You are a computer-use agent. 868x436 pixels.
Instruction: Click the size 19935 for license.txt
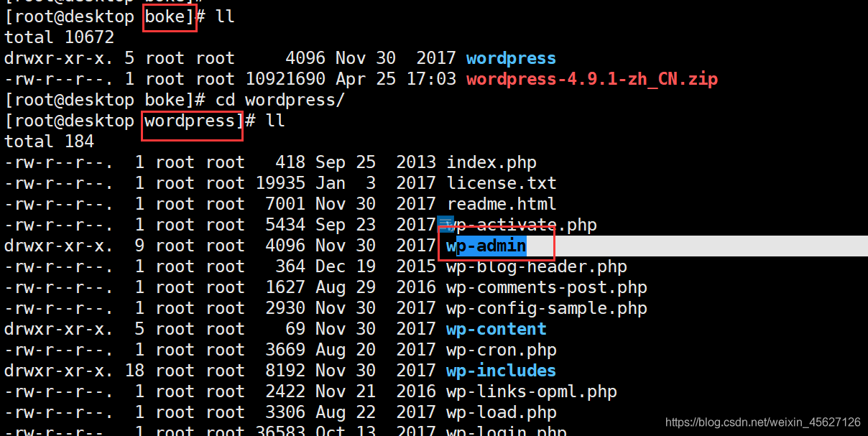280,183
